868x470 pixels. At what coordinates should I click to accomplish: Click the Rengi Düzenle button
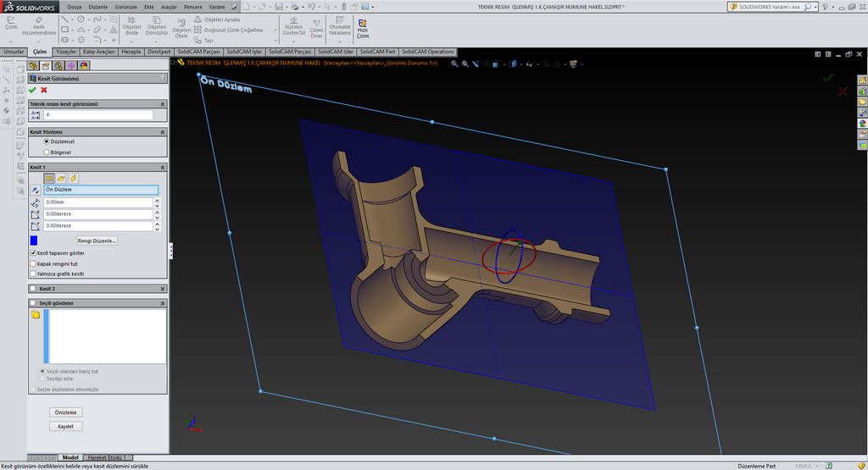97,241
